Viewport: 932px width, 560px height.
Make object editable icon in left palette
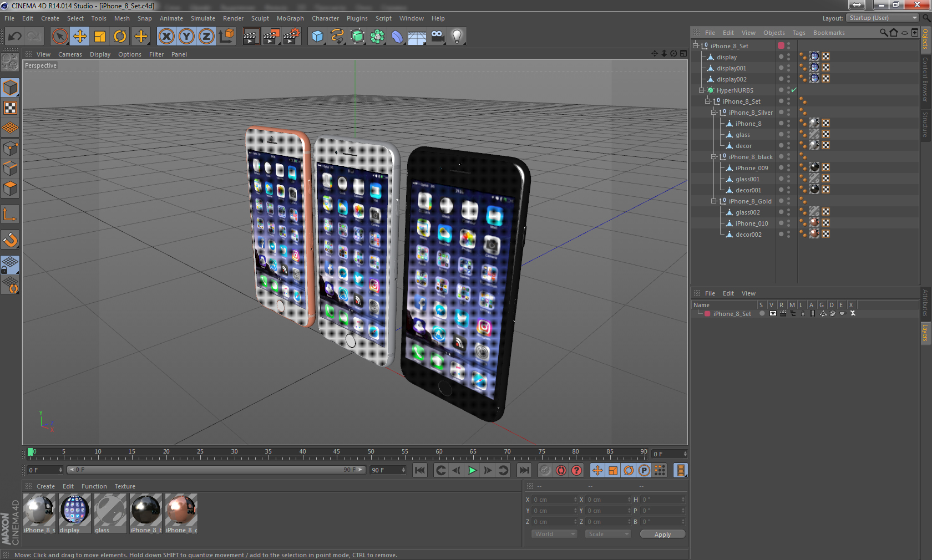coord(10,62)
